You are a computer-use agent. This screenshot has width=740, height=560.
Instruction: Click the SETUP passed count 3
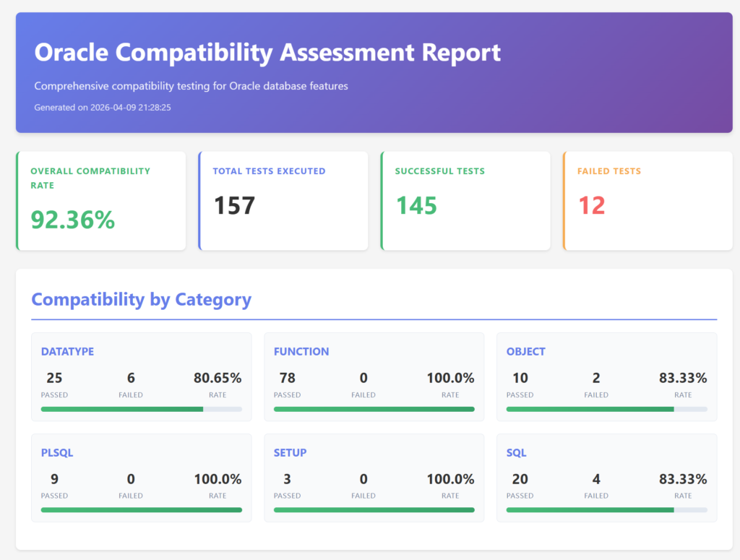click(287, 479)
